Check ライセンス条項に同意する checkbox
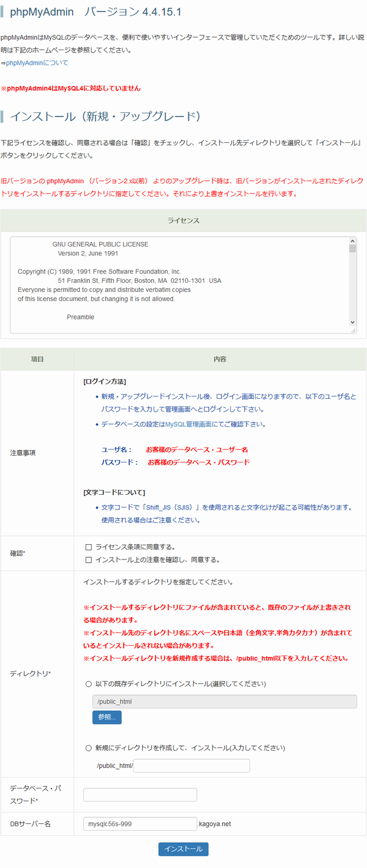 (x=89, y=547)
